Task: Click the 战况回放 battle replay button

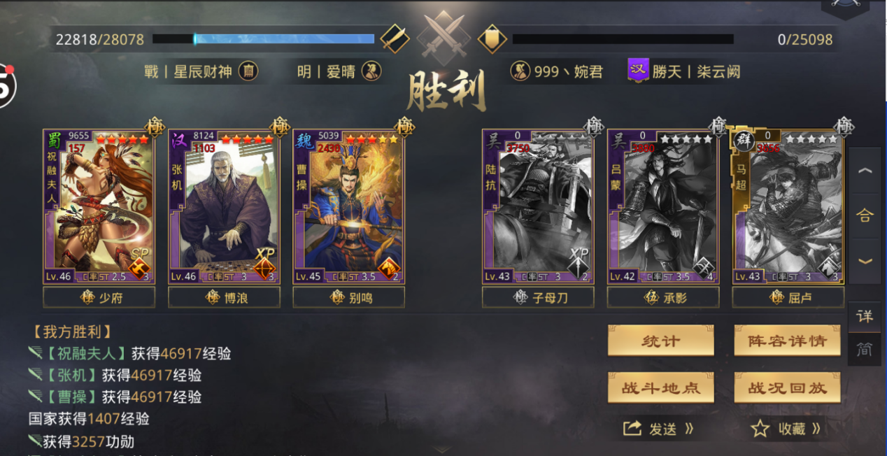Action: 787,388
